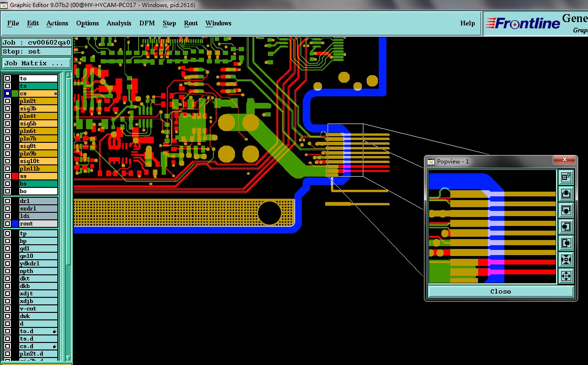Close the Popview window via Close button
Screen dimensions: 588x365
[501, 291]
